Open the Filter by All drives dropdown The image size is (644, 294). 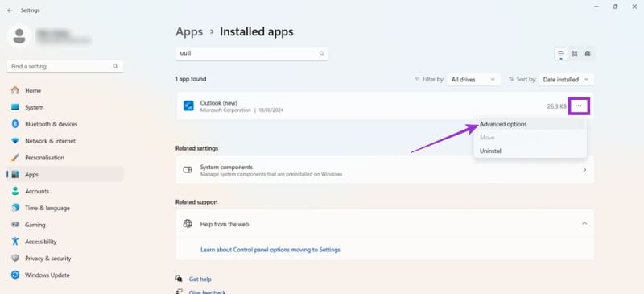tap(473, 80)
